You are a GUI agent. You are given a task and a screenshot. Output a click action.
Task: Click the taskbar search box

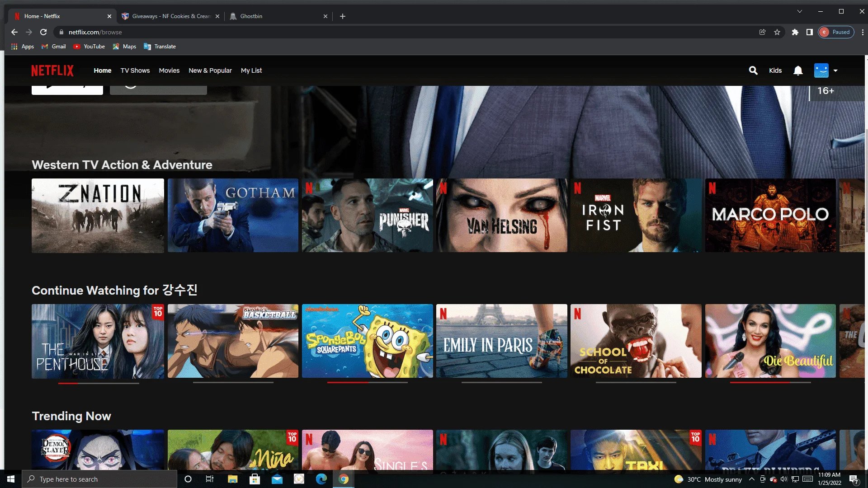coord(99,479)
